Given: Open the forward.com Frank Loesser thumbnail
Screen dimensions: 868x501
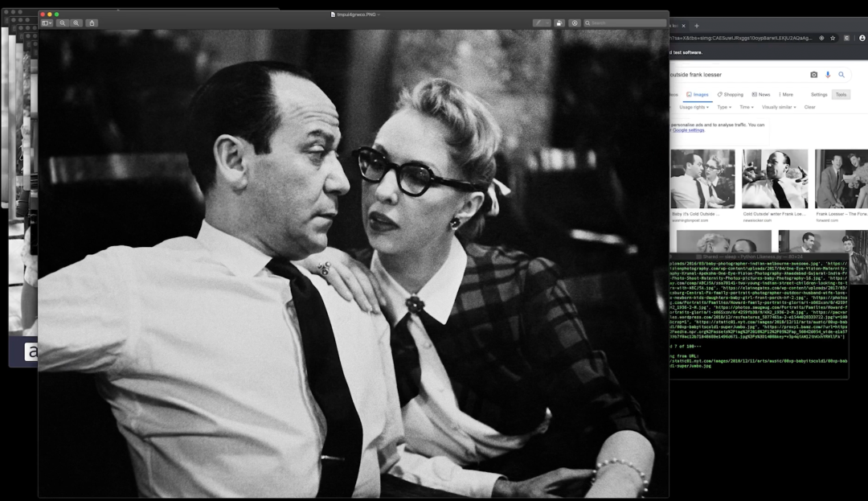Looking at the screenshot, I should [x=841, y=179].
